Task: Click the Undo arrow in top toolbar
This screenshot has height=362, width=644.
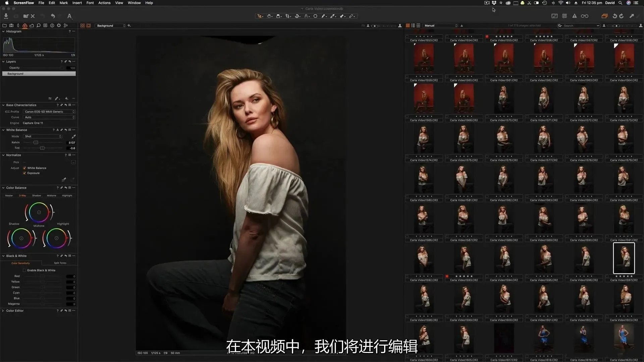Action: 53,16
